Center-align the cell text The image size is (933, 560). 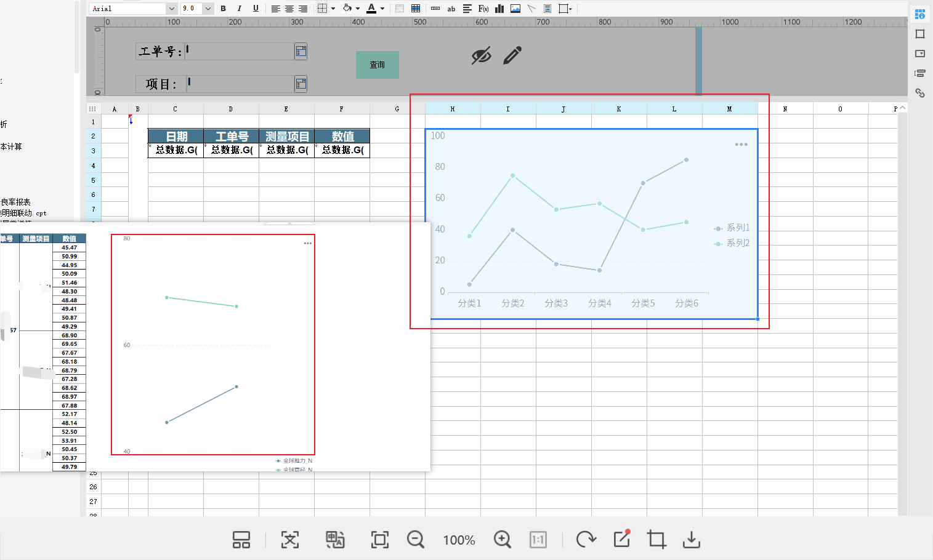289,9
